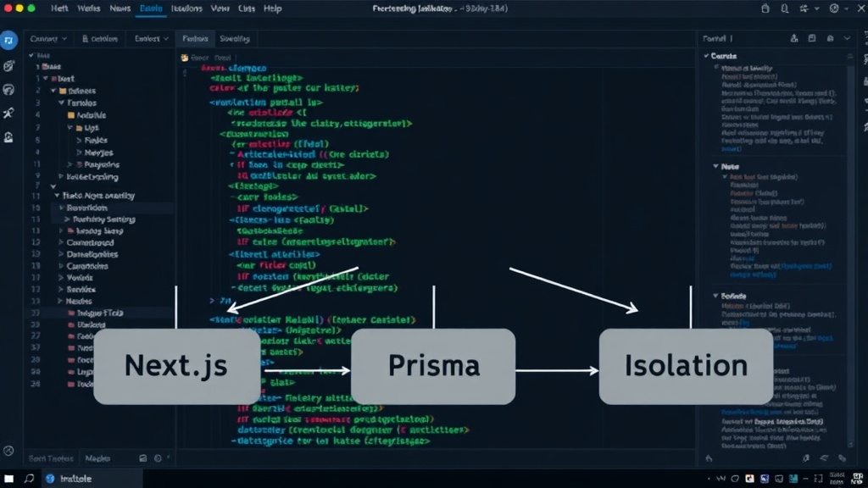This screenshot has width=868, height=488.
Task: Click the blue globe browser icon in taskbar
Action: coord(50,479)
